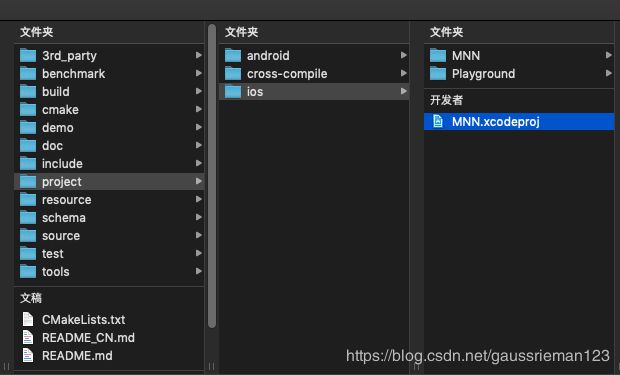The height and width of the screenshot is (375, 620).
Task: Select the MNN folder icon
Action: (x=438, y=55)
